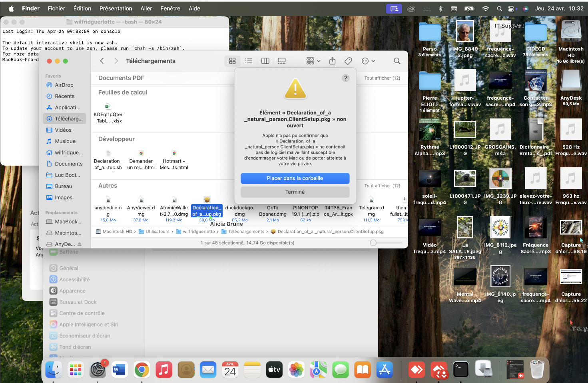The height and width of the screenshot is (383, 588).
Task: Open the Fenêtre menu in menu bar
Action: click(x=170, y=8)
